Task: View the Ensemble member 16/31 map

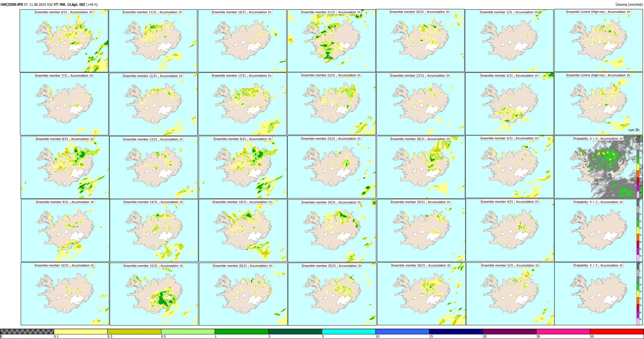Action: tap(242, 41)
